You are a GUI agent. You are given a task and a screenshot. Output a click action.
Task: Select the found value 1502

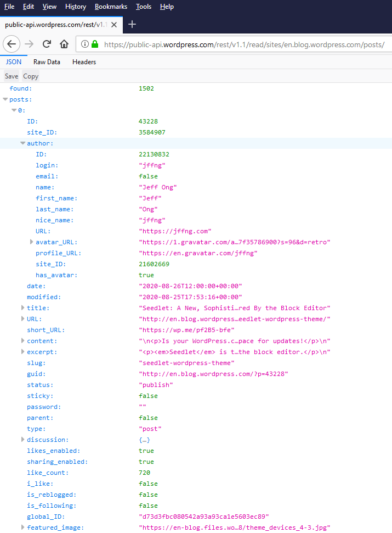tap(146, 88)
